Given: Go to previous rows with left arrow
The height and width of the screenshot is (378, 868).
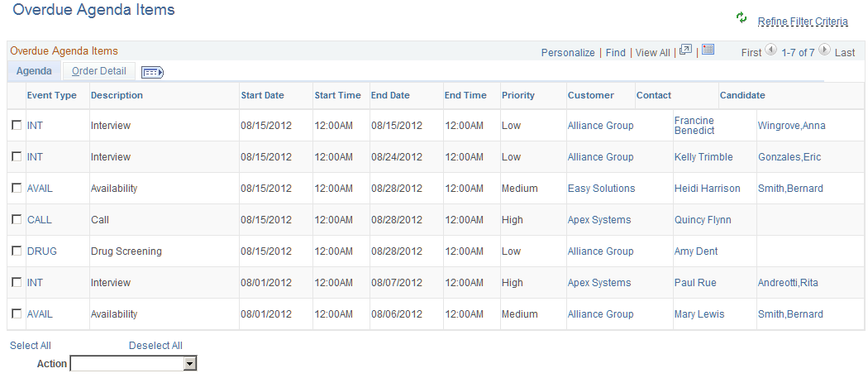Looking at the screenshot, I should (771, 50).
